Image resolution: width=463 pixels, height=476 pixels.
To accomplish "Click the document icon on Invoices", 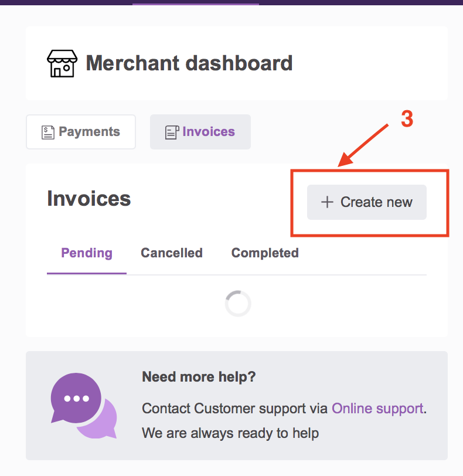I will pos(172,132).
